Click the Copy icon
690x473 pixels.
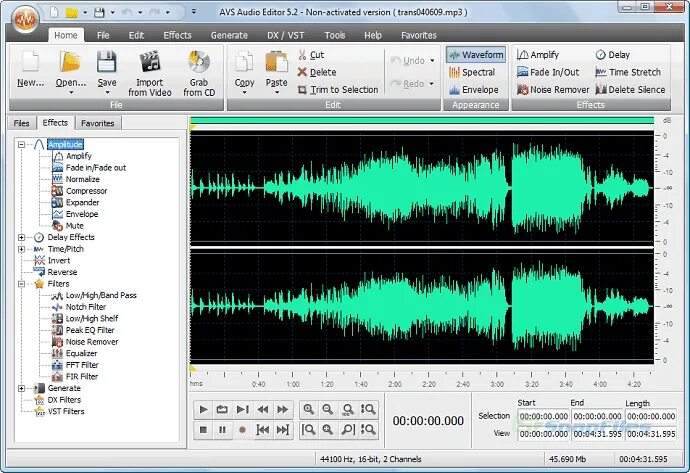click(x=244, y=63)
